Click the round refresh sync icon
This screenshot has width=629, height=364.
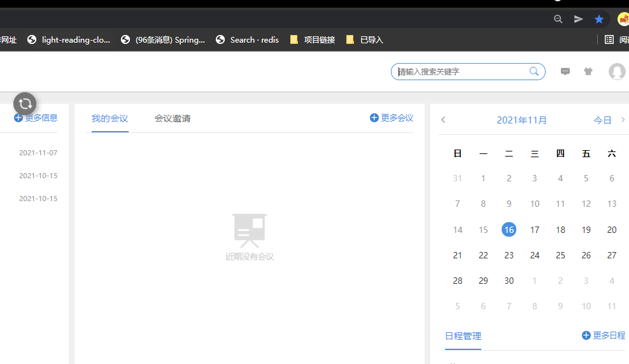25,104
